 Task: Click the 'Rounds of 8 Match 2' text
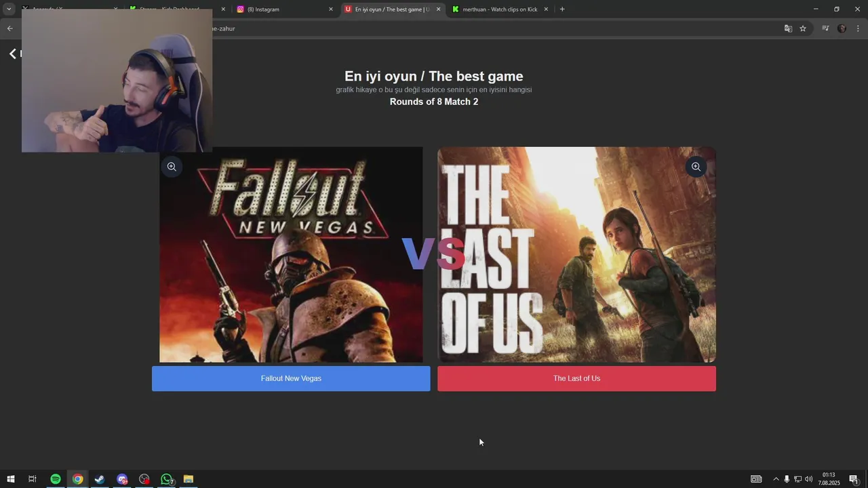434,102
